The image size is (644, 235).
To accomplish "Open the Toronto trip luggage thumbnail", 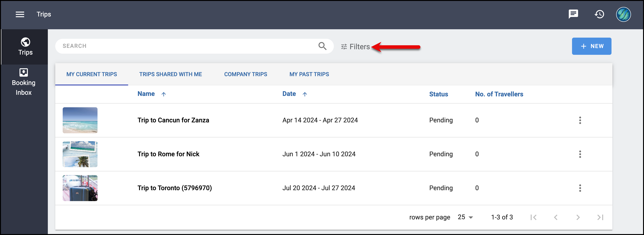I will coord(80,188).
